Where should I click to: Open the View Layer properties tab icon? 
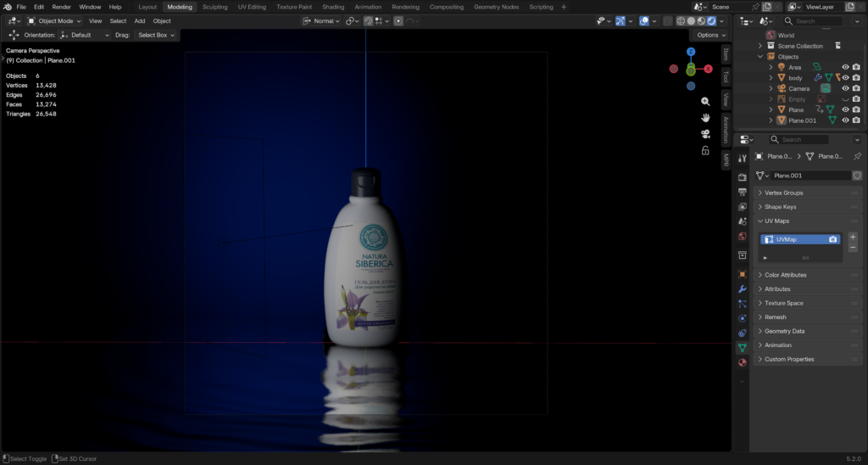pos(743,207)
